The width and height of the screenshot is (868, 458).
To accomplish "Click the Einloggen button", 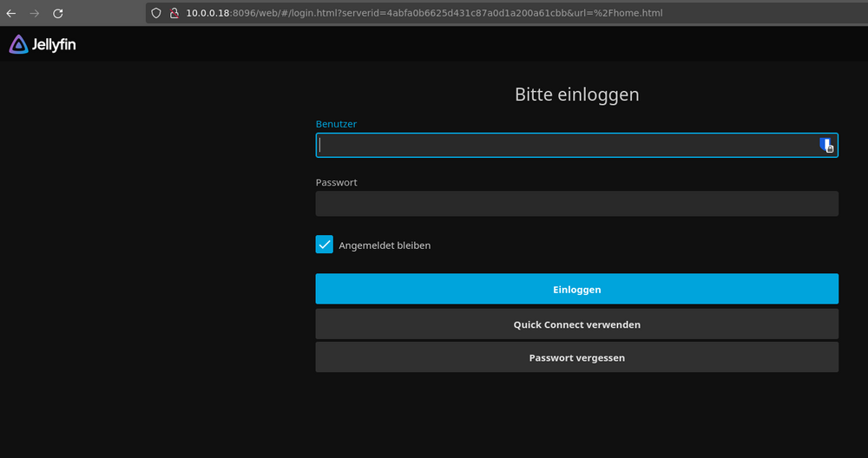I will point(577,289).
